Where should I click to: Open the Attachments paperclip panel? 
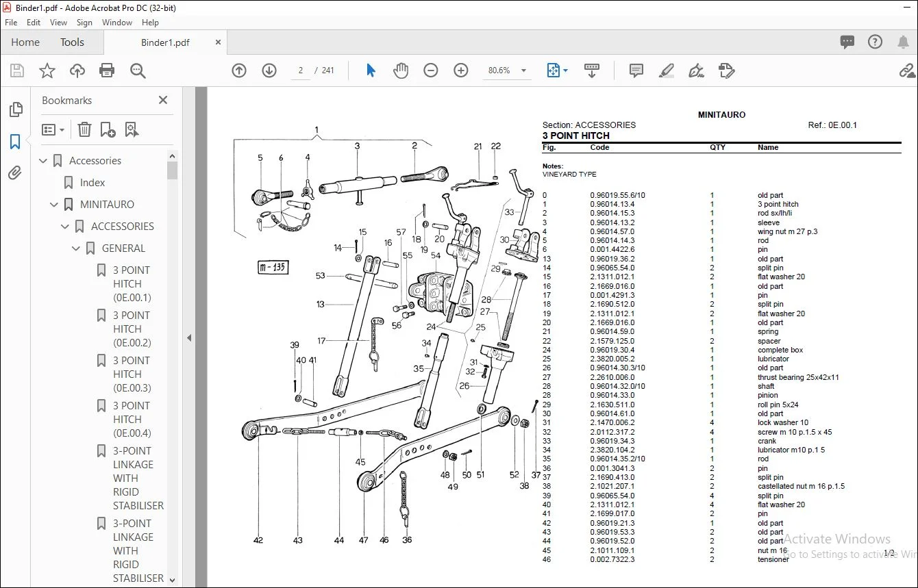tap(15, 172)
